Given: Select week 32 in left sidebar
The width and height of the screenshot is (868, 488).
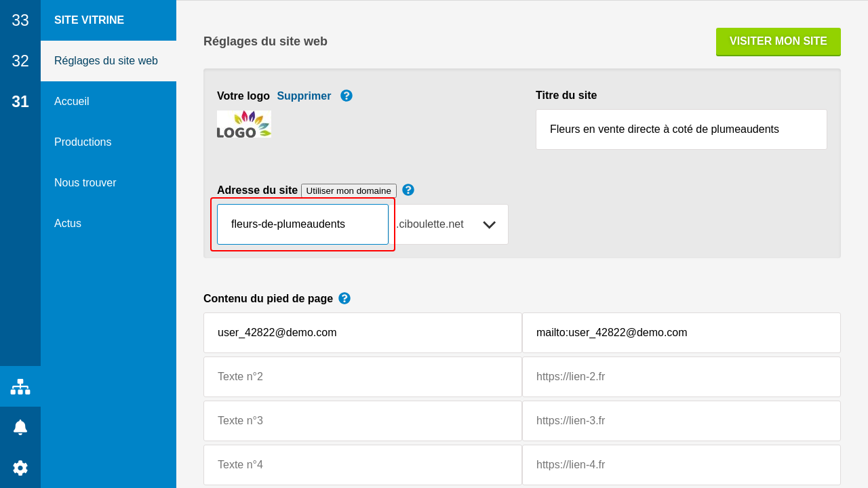Looking at the screenshot, I should 20,61.
